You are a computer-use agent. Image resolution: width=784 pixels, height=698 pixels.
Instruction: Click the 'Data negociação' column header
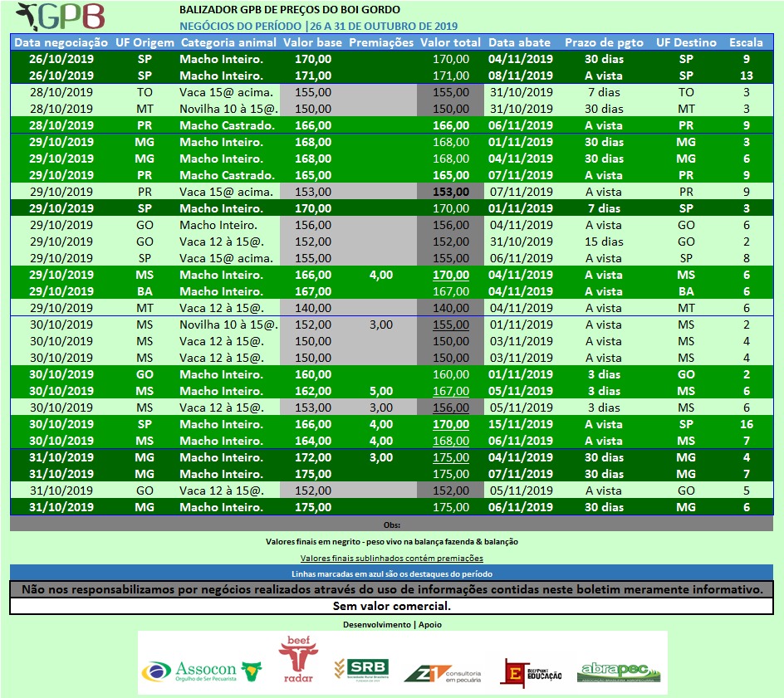point(61,42)
